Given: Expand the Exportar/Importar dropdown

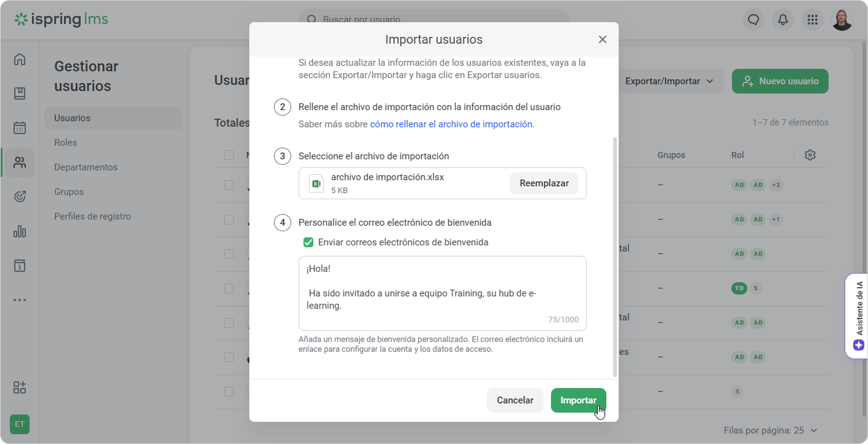Looking at the screenshot, I should tap(669, 81).
